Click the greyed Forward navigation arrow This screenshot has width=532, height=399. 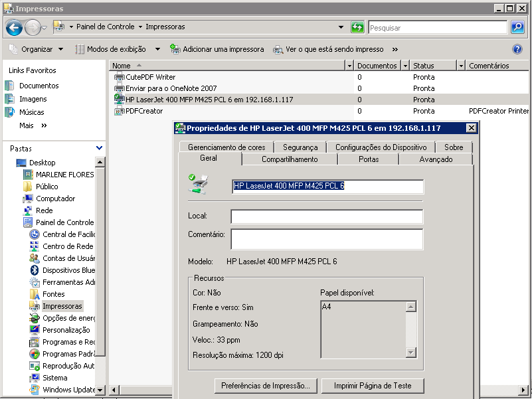tap(33, 27)
